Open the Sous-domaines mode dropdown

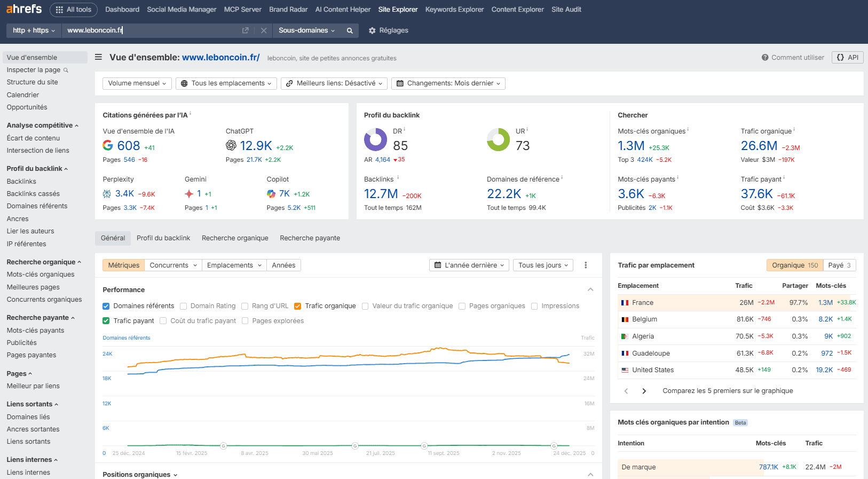coord(307,30)
